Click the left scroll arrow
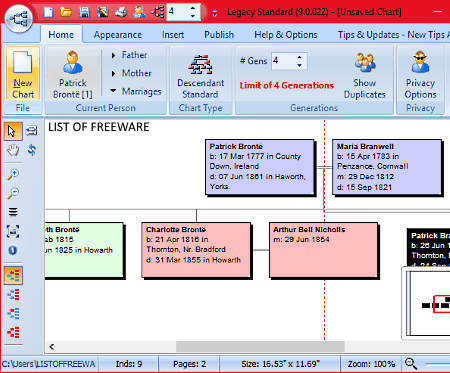The image size is (450, 373). click(x=51, y=347)
